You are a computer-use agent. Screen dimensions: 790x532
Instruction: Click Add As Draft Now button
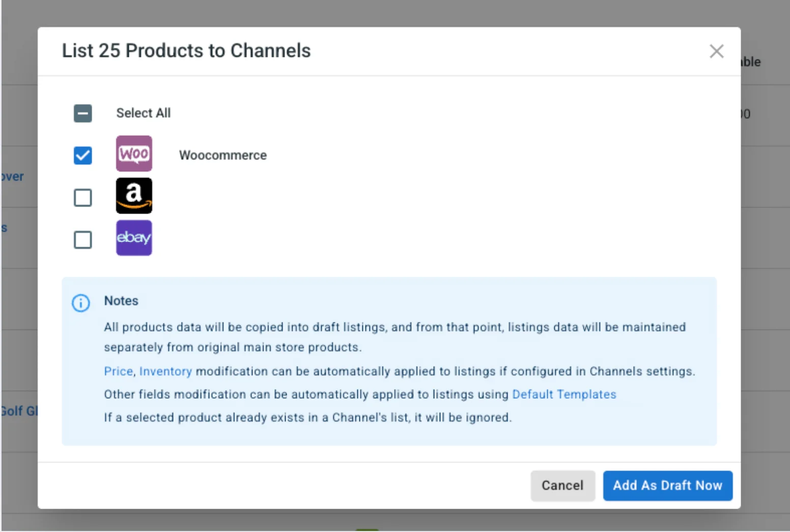coord(667,486)
